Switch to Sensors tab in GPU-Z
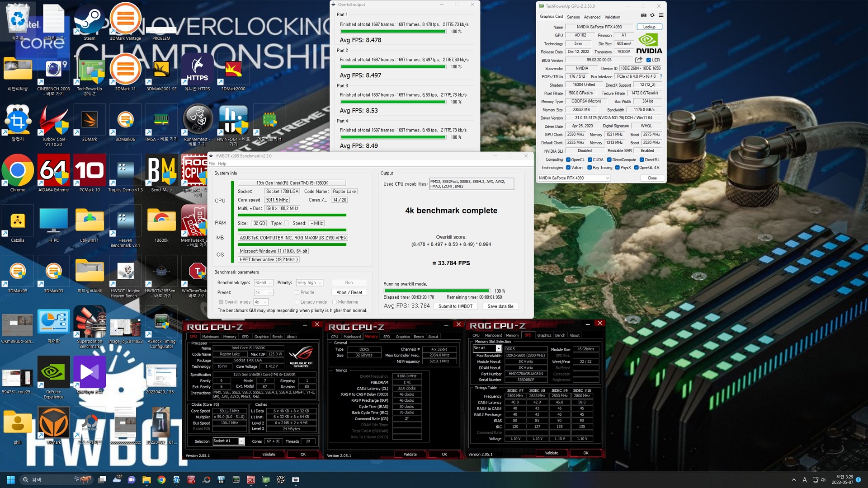868x488 pixels. (573, 17)
